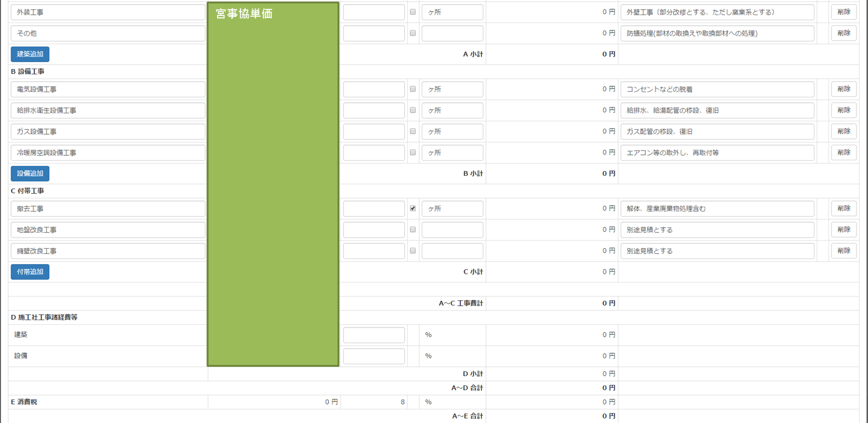Tick the checkbox in the その他 row
The image size is (868, 423).
coord(413,33)
